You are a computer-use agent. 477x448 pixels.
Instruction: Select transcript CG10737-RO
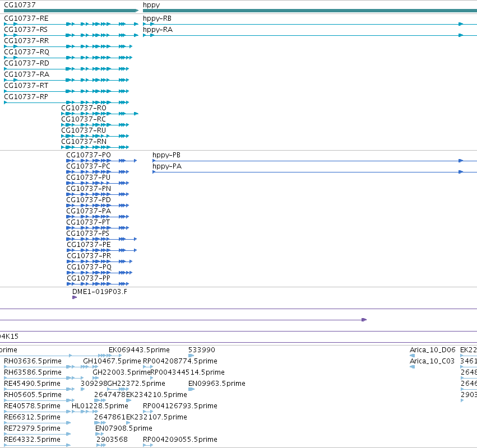point(84,108)
